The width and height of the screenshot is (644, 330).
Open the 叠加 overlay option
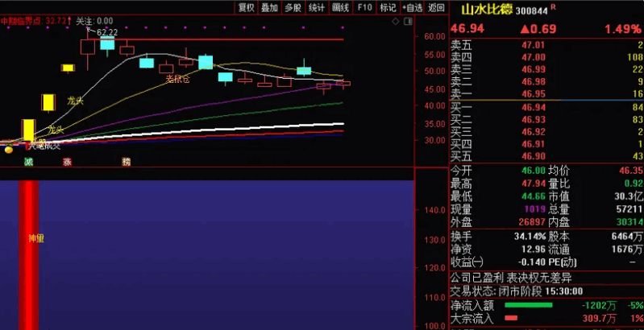click(270, 7)
